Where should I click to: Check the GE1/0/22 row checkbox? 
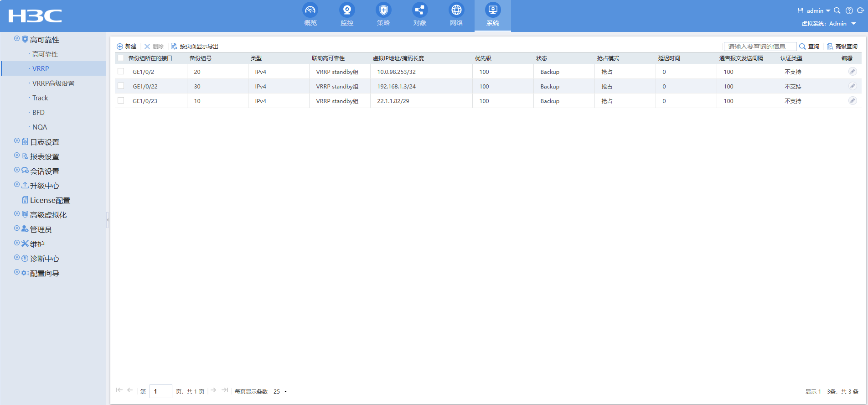coord(121,86)
